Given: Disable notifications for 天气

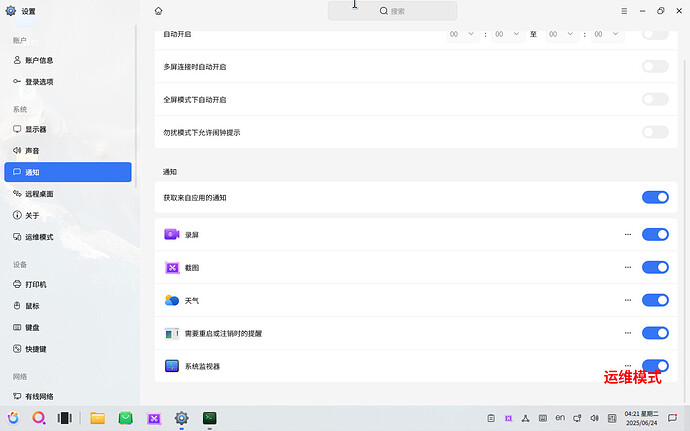Looking at the screenshot, I should click(655, 300).
